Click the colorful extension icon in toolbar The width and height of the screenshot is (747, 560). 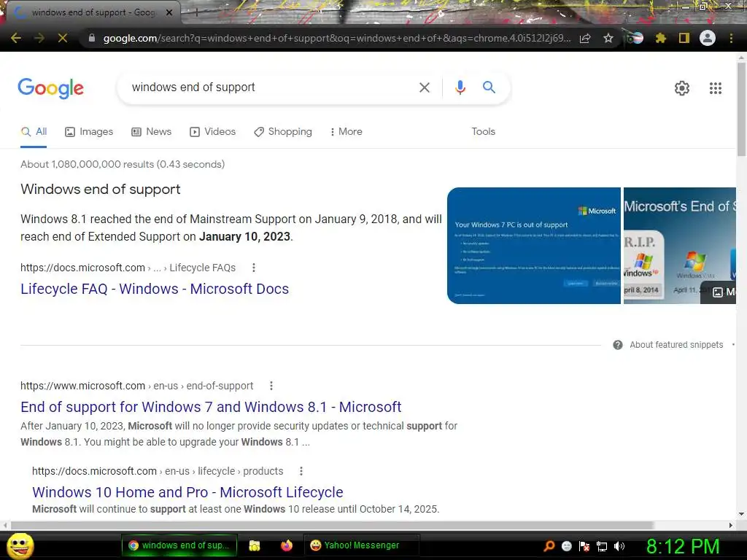[x=635, y=38]
